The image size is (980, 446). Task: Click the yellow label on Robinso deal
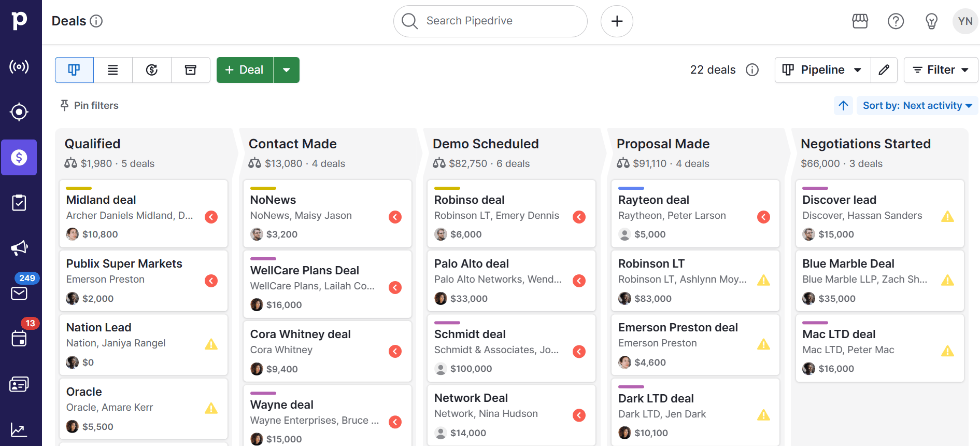[447, 188]
